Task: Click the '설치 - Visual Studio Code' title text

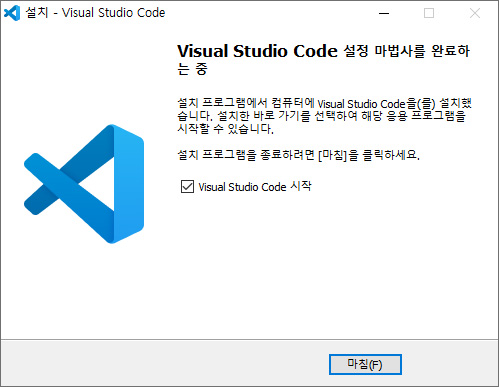Action: pyautogui.click(x=95, y=13)
